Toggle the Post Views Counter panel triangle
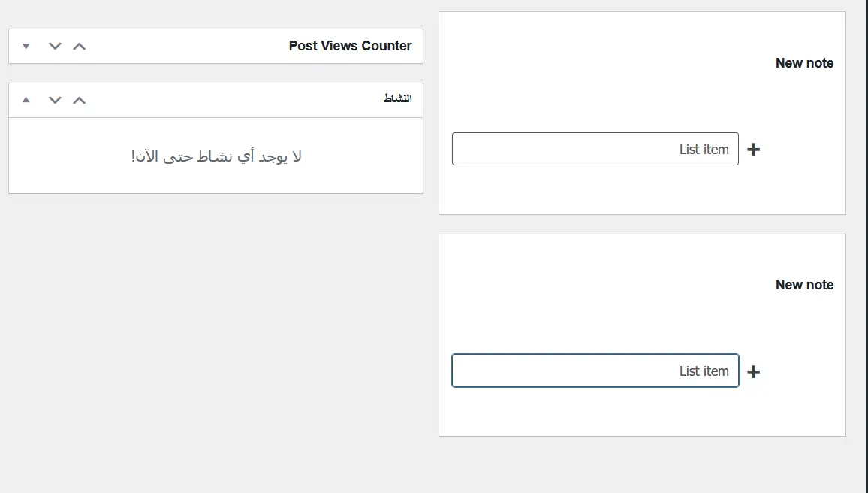The height and width of the screenshot is (493, 868). [26, 46]
